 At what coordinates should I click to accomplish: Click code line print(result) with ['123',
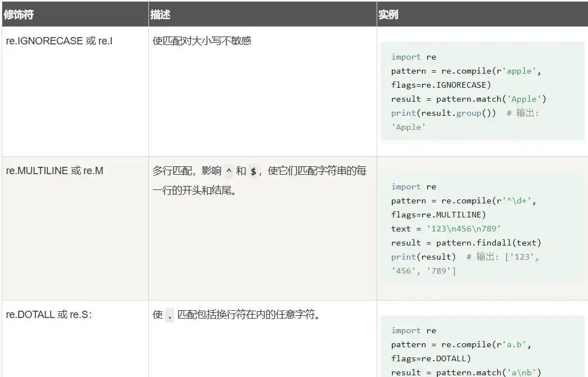465,257
